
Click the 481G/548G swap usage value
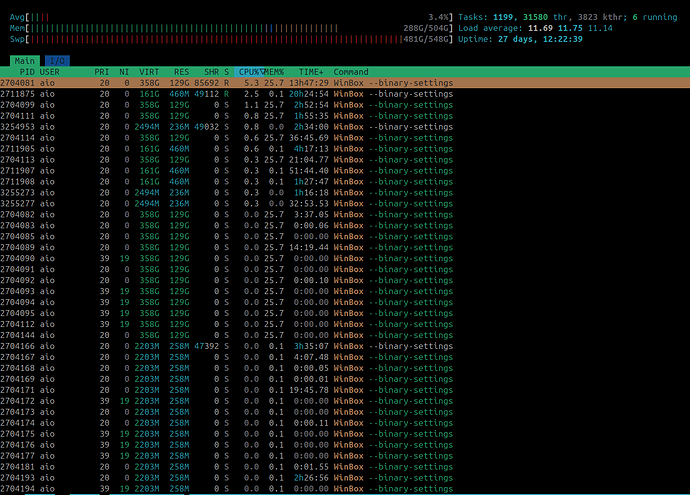click(x=426, y=39)
